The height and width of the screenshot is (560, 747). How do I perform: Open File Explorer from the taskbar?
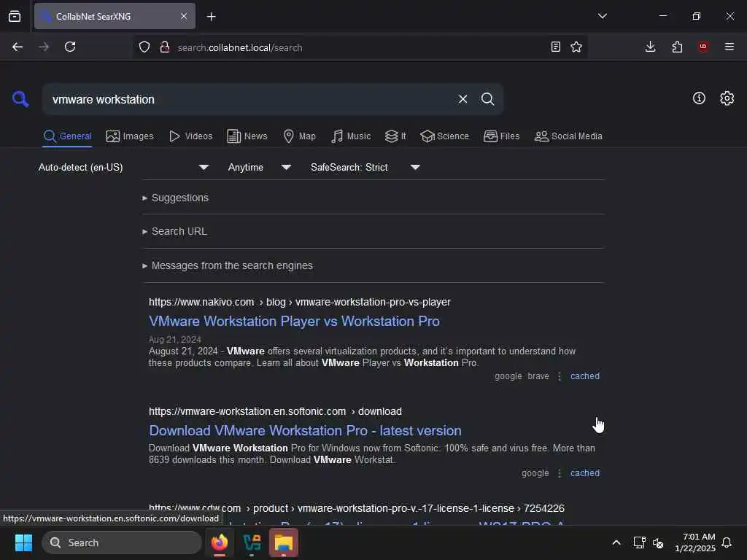284,542
